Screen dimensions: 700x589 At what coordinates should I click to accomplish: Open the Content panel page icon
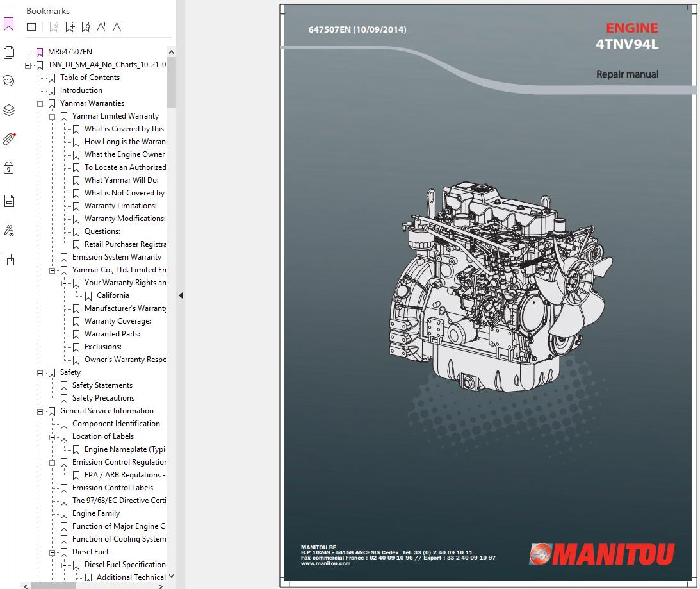click(9, 201)
